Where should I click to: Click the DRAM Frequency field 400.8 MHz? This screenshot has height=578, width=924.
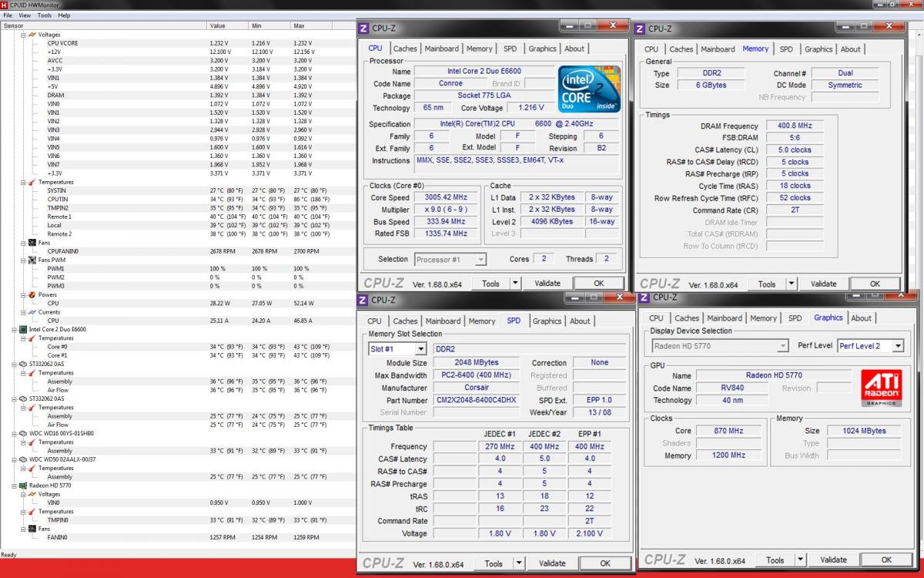click(795, 126)
